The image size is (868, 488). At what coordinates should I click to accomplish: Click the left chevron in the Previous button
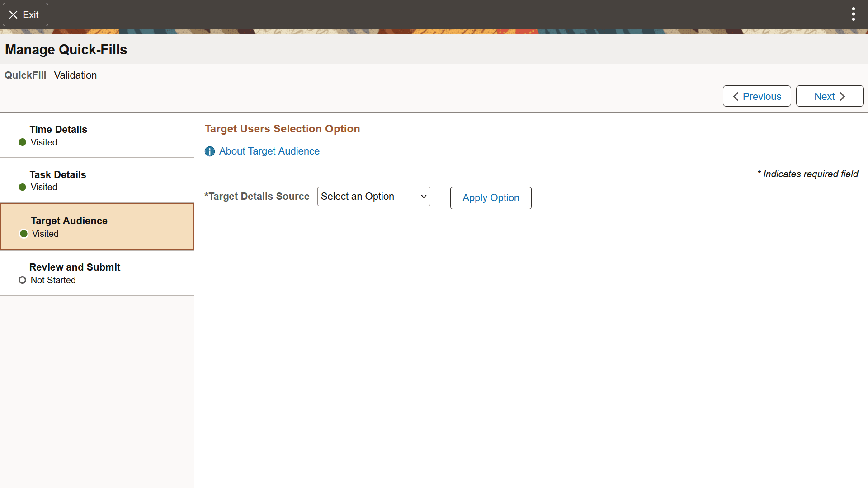point(735,96)
